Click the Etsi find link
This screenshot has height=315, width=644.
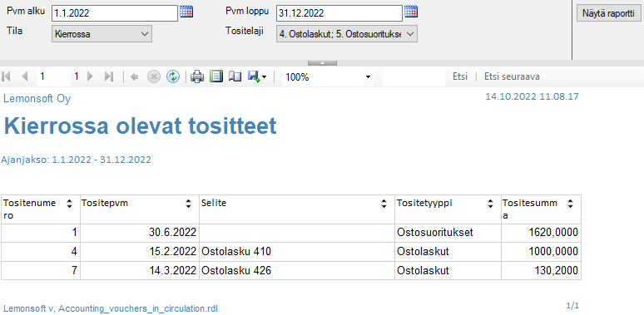pos(460,76)
